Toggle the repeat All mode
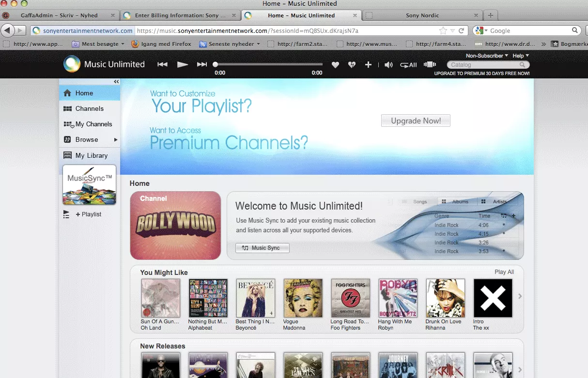Image resolution: width=588 pixels, height=378 pixels. pyautogui.click(x=408, y=65)
